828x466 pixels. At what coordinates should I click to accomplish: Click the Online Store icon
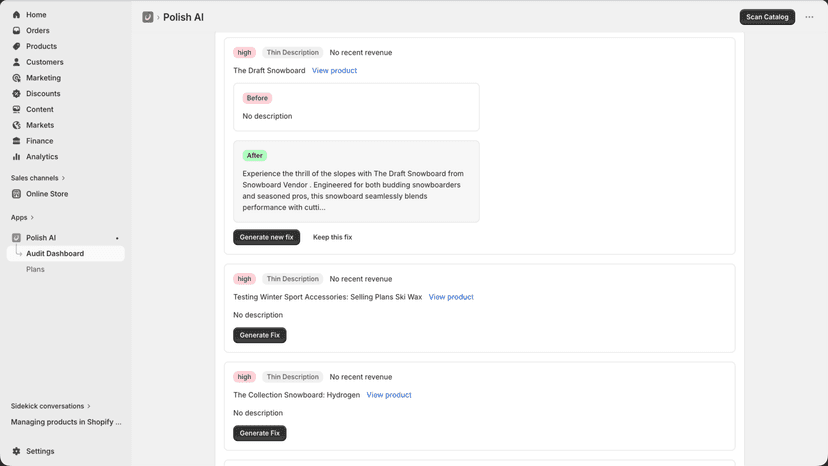coord(16,194)
